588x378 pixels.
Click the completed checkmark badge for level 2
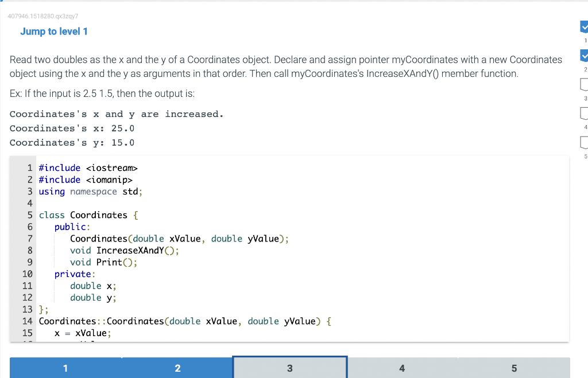click(x=584, y=56)
